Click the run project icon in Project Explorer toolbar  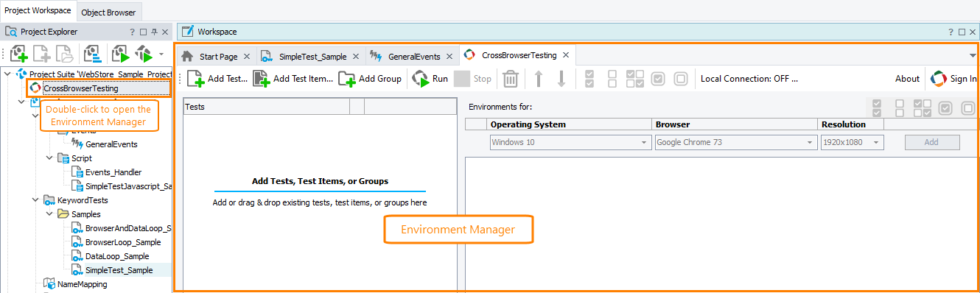point(121,54)
